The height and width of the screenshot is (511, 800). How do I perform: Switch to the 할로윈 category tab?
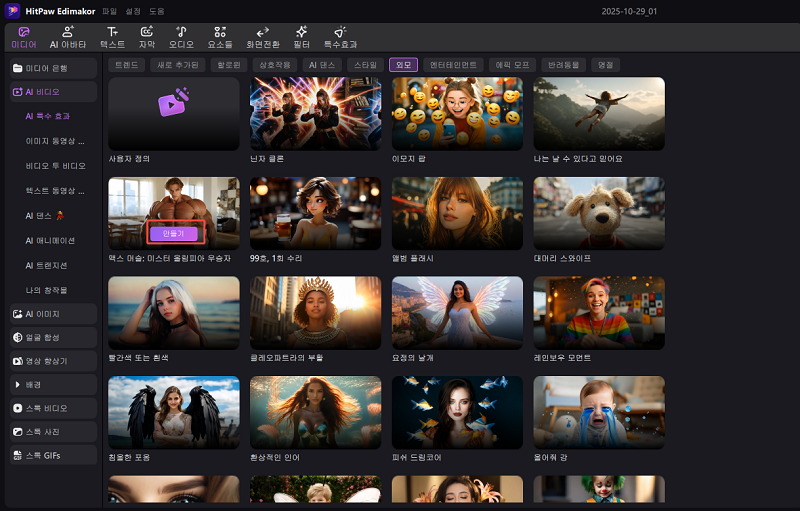coord(224,65)
